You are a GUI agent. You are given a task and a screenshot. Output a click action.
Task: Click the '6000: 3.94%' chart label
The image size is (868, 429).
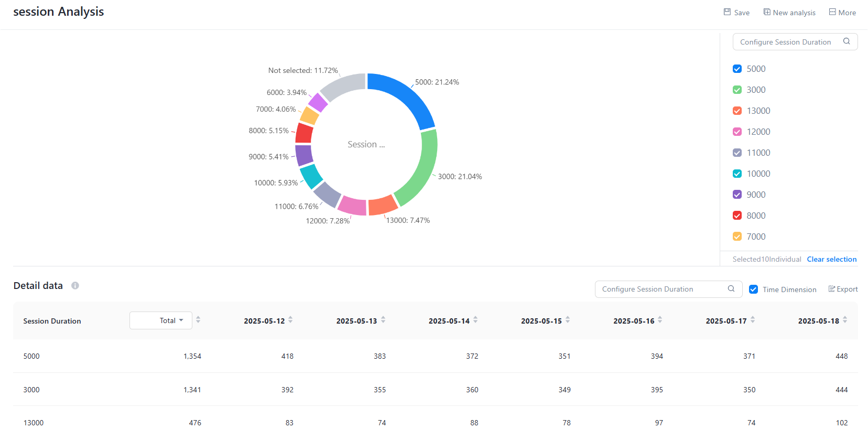tap(287, 92)
